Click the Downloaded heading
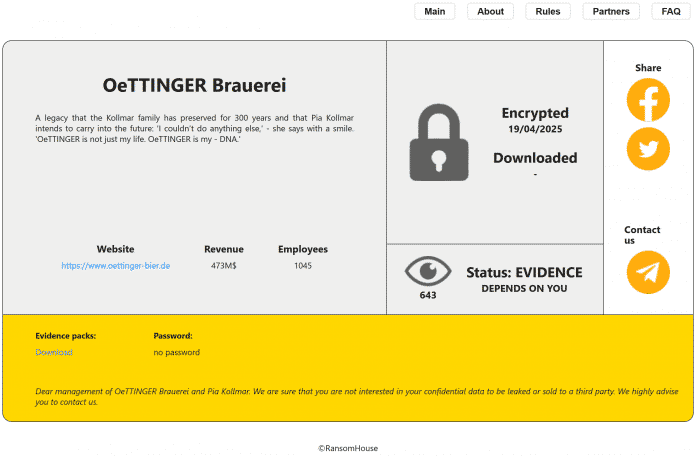 (x=535, y=158)
